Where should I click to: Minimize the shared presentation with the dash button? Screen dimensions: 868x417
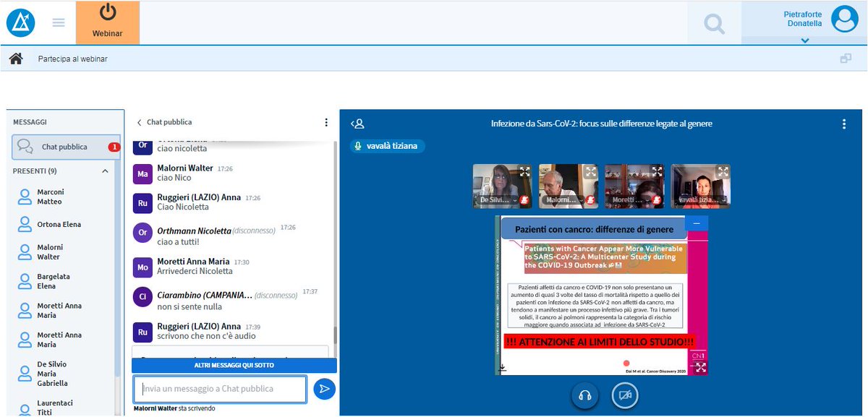697,223
